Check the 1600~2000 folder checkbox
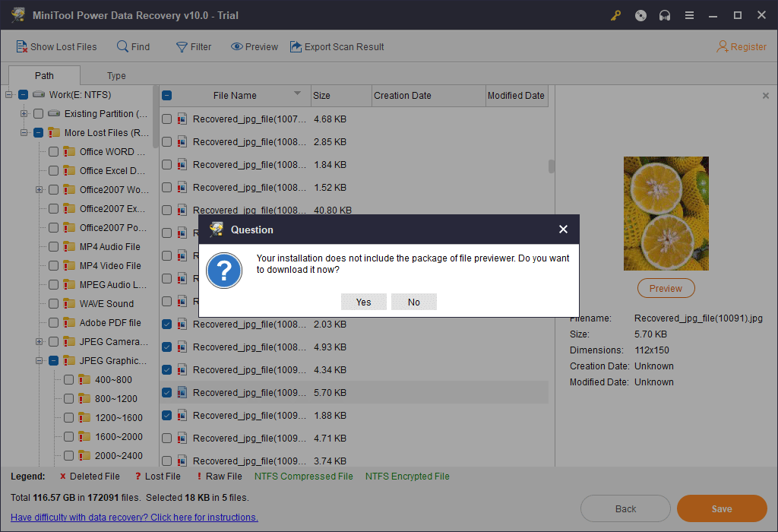Image resolution: width=778 pixels, height=532 pixels. coord(69,437)
